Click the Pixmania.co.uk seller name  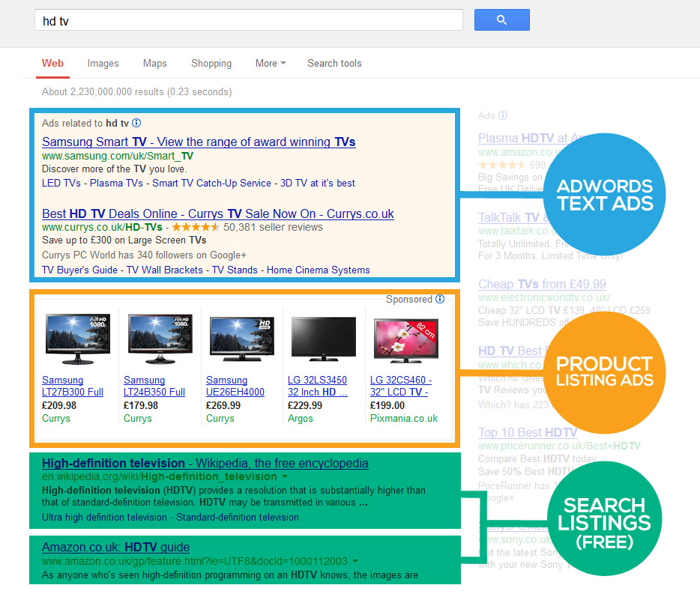point(403,419)
